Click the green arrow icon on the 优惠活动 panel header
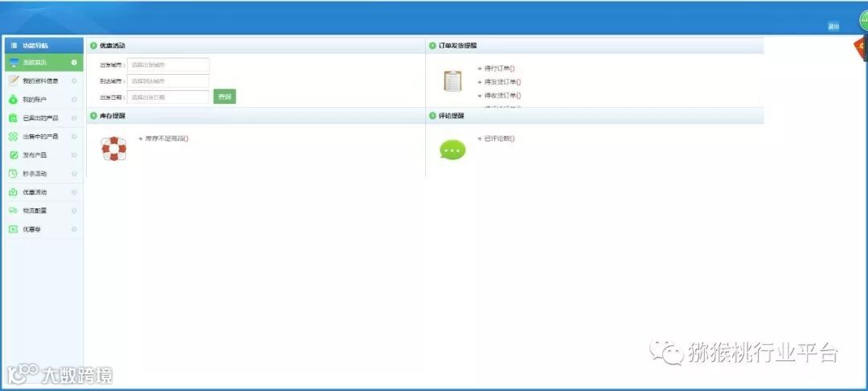 pos(93,45)
